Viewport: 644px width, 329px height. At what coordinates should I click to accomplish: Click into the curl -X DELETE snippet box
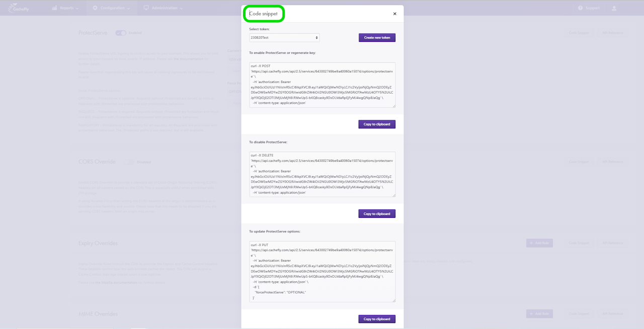pyautogui.click(x=322, y=175)
